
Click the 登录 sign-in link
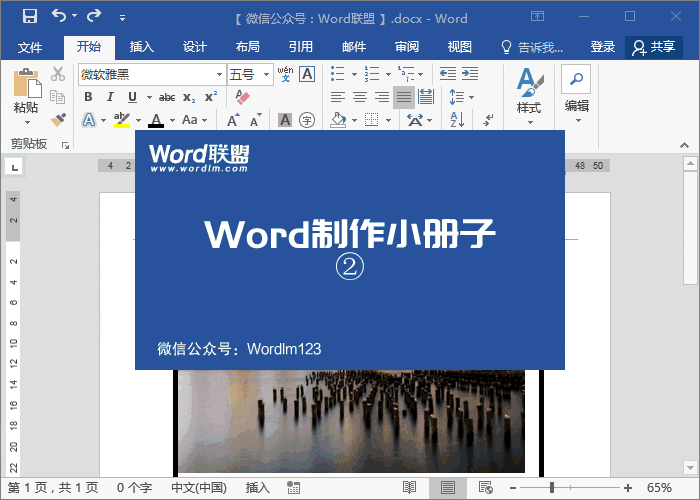(x=603, y=47)
